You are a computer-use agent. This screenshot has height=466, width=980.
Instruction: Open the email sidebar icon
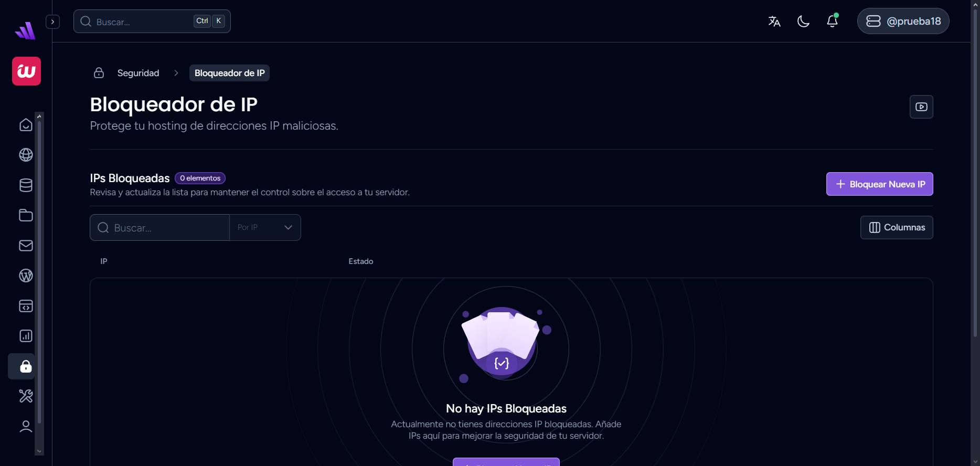pos(26,246)
